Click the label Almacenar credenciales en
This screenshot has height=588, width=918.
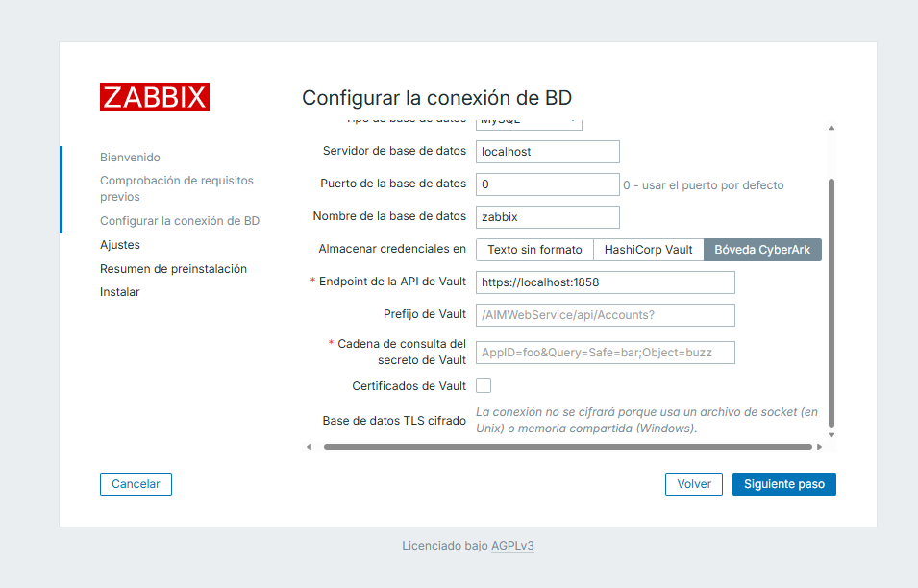click(392, 249)
